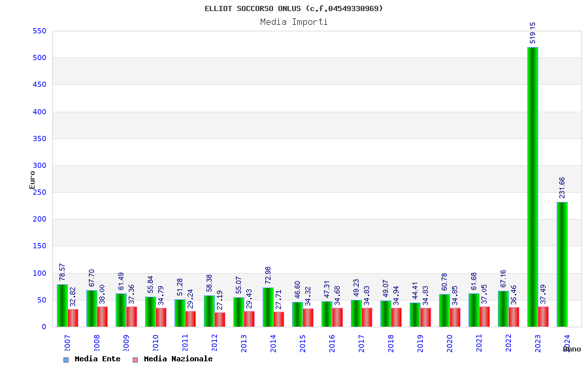Select the green 2022 bar labeled 67.16
Screen dimensions: 588x392
coord(503,309)
